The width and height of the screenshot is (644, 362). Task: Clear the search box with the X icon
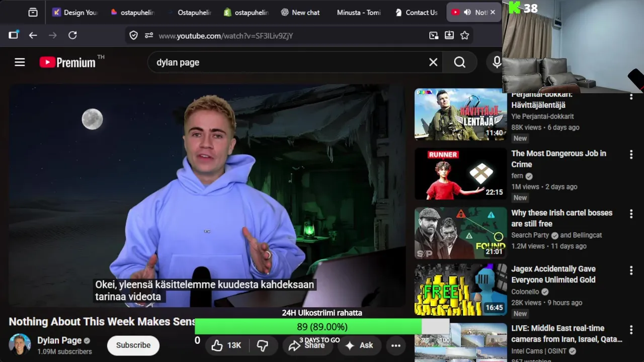[x=433, y=62]
